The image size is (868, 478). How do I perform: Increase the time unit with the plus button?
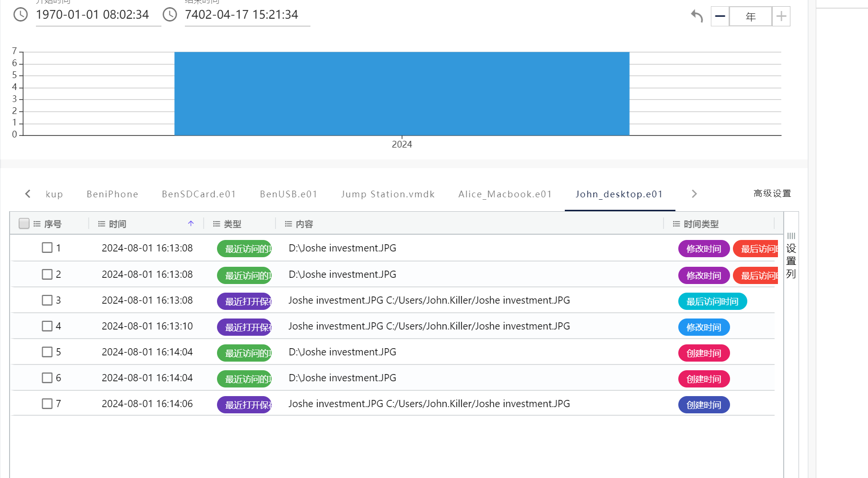pyautogui.click(x=781, y=16)
